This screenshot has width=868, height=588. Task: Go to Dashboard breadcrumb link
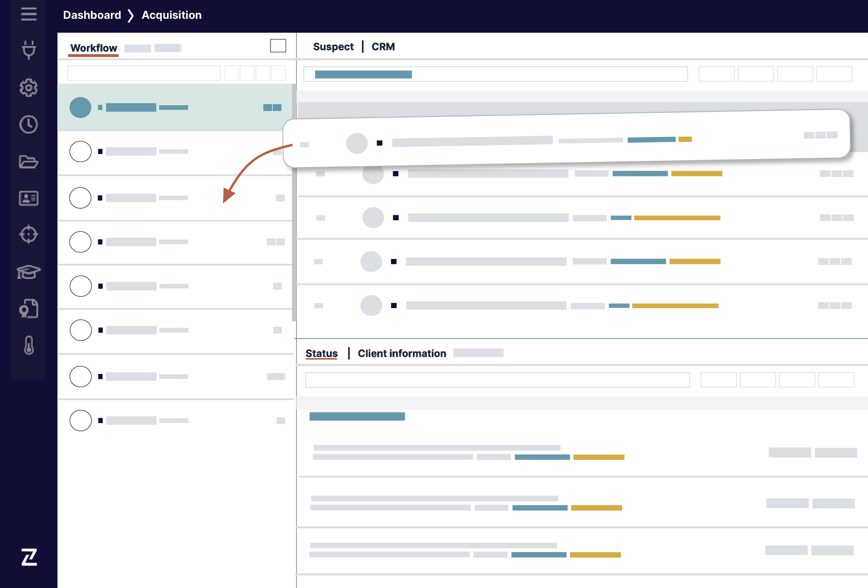pos(92,15)
